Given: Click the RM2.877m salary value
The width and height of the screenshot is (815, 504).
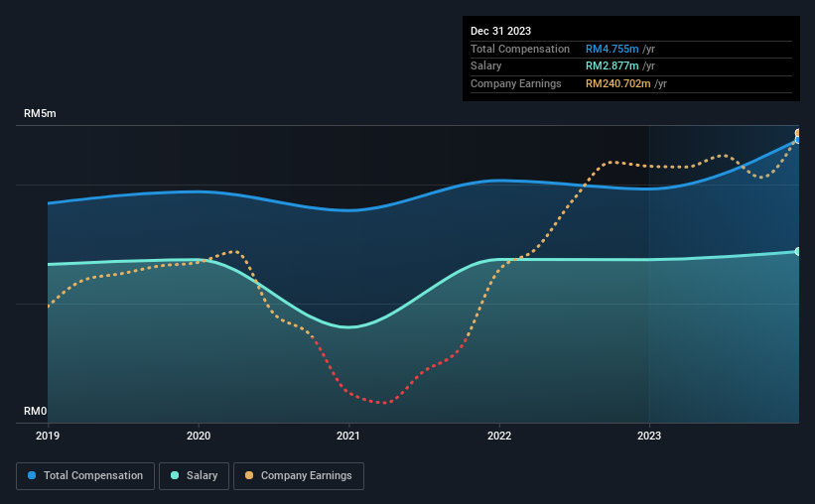Looking at the screenshot, I should (x=612, y=66).
